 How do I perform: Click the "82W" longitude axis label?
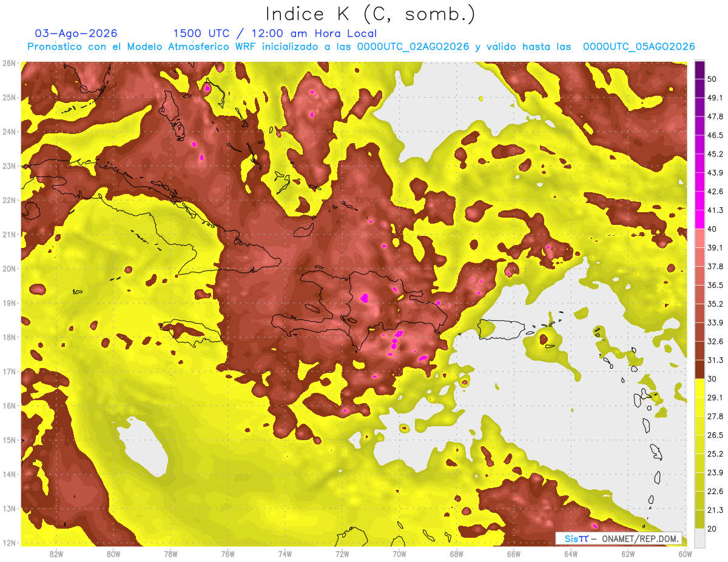tap(56, 554)
